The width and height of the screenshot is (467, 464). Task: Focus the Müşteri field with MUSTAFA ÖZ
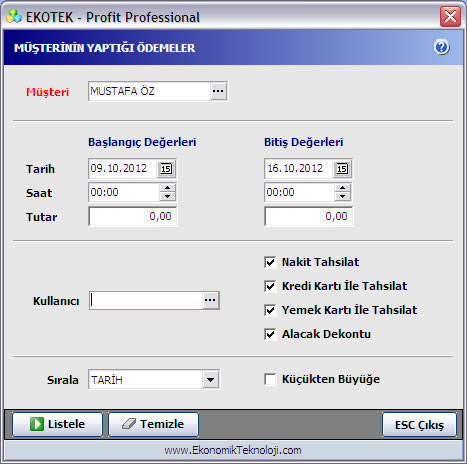point(149,91)
